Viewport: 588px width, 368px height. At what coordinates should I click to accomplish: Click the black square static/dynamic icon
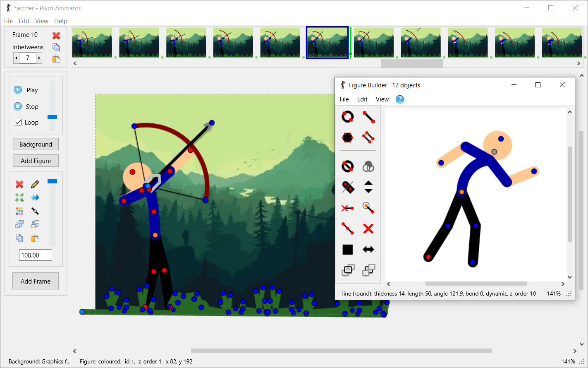(347, 250)
